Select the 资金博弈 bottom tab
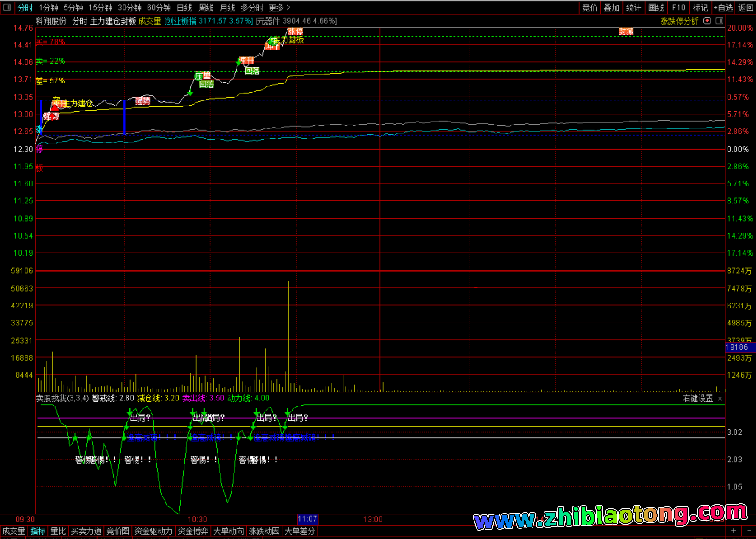 (193, 531)
